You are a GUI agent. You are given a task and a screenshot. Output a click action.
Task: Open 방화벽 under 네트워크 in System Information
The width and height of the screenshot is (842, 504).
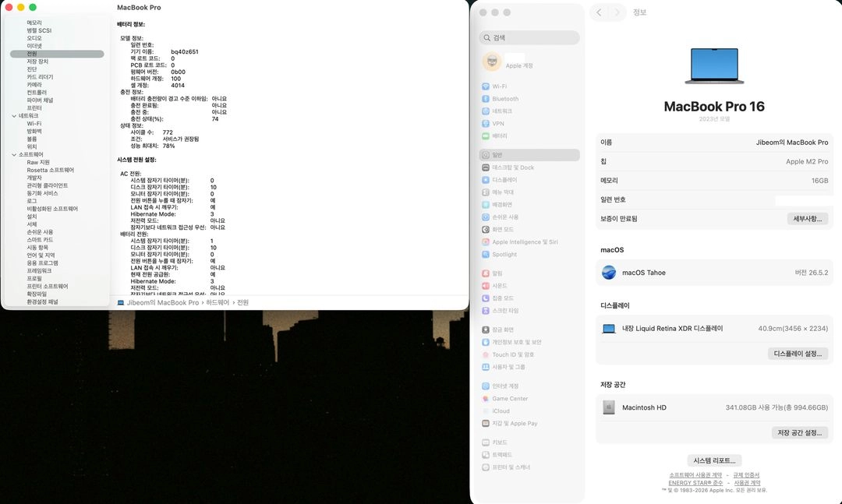[34, 131]
